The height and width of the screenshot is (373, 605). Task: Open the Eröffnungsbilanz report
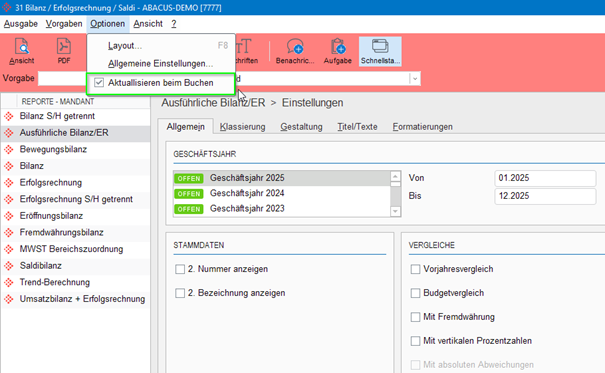pos(75,216)
